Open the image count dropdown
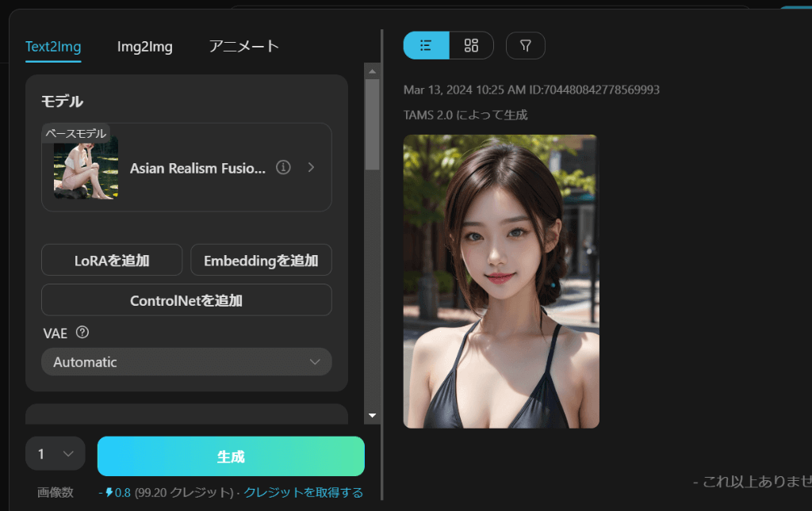The height and width of the screenshot is (511, 812). point(55,454)
